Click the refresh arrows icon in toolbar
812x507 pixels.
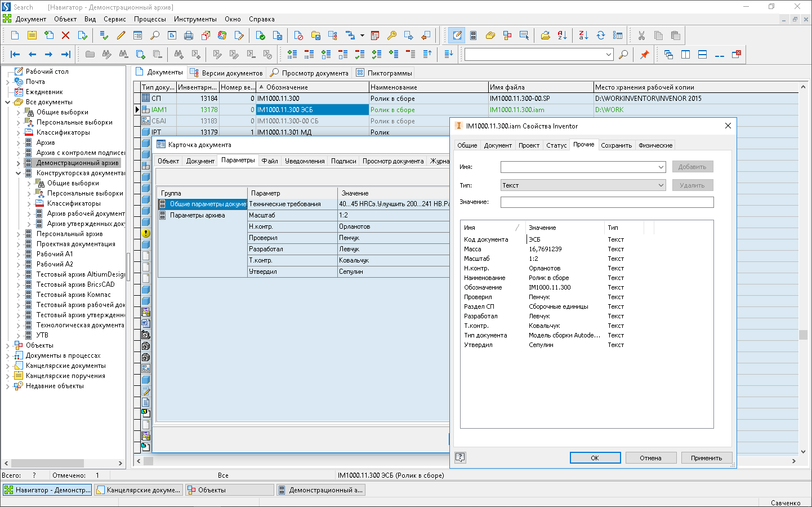pos(601,35)
